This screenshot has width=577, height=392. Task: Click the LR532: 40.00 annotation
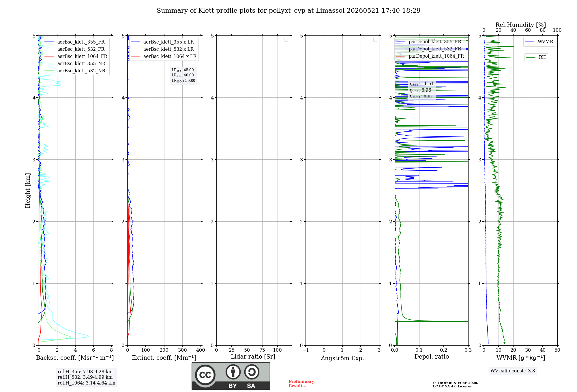[x=183, y=75]
